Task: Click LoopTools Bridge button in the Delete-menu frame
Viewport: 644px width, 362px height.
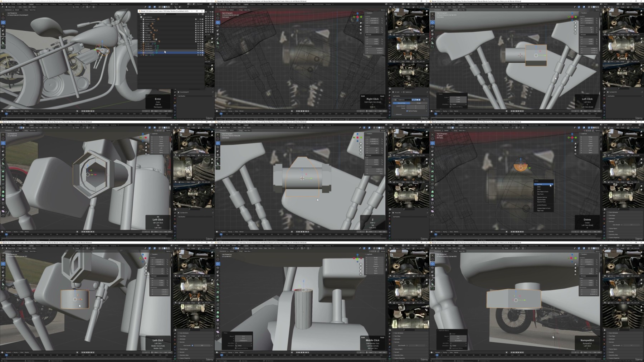Action: tap(590, 137)
